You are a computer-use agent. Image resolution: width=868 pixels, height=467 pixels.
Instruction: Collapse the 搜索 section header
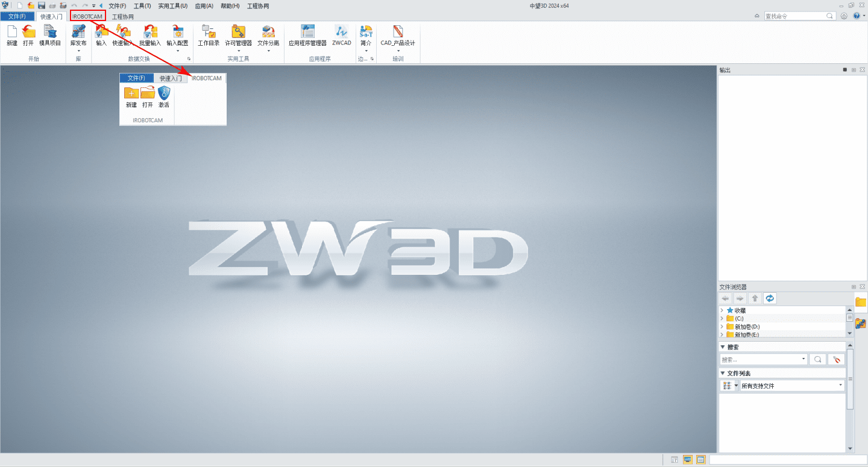click(x=723, y=347)
